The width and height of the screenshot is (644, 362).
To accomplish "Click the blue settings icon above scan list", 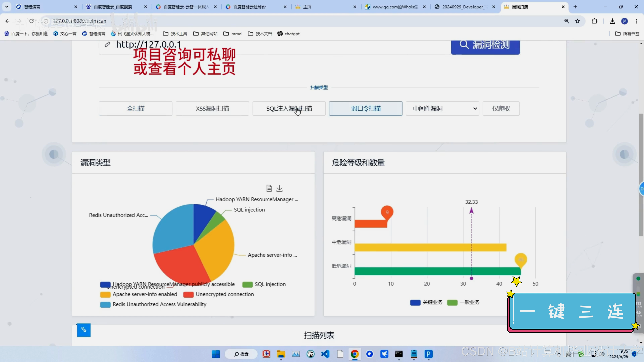I will point(84,330).
